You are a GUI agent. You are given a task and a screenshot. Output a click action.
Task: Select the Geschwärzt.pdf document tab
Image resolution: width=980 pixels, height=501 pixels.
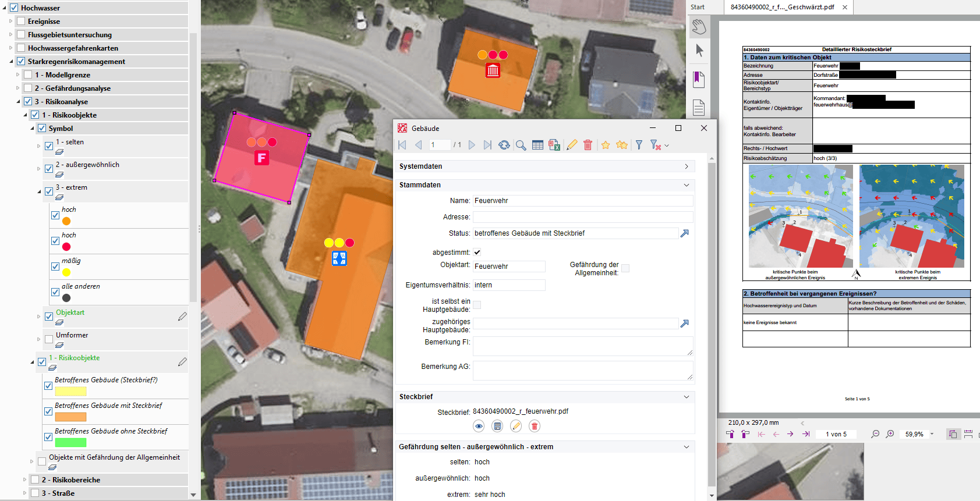pos(782,7)
